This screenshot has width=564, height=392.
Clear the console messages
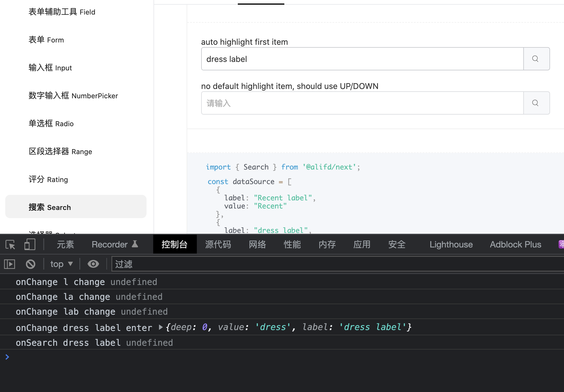(x=30, y=264)
